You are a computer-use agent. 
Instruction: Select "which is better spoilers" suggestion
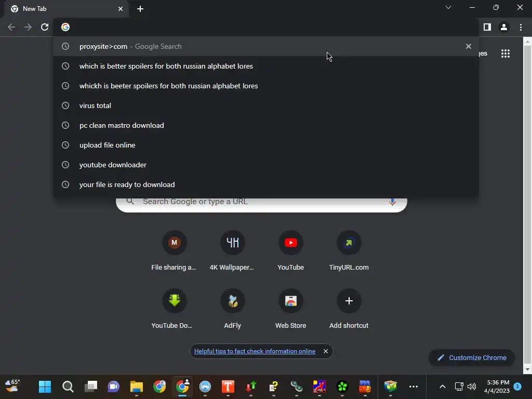266,66
